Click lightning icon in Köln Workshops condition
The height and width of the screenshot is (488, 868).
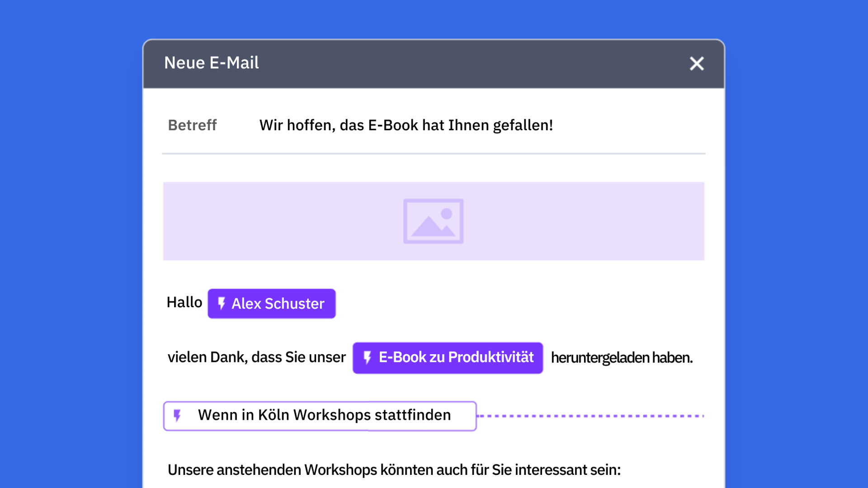177,415
